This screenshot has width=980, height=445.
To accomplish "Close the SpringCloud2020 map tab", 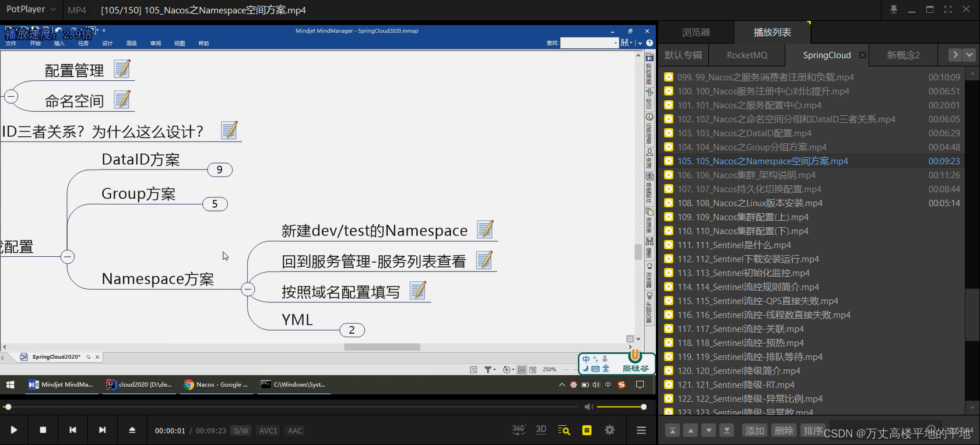I will pyautogui.click(x=97, y=357).
